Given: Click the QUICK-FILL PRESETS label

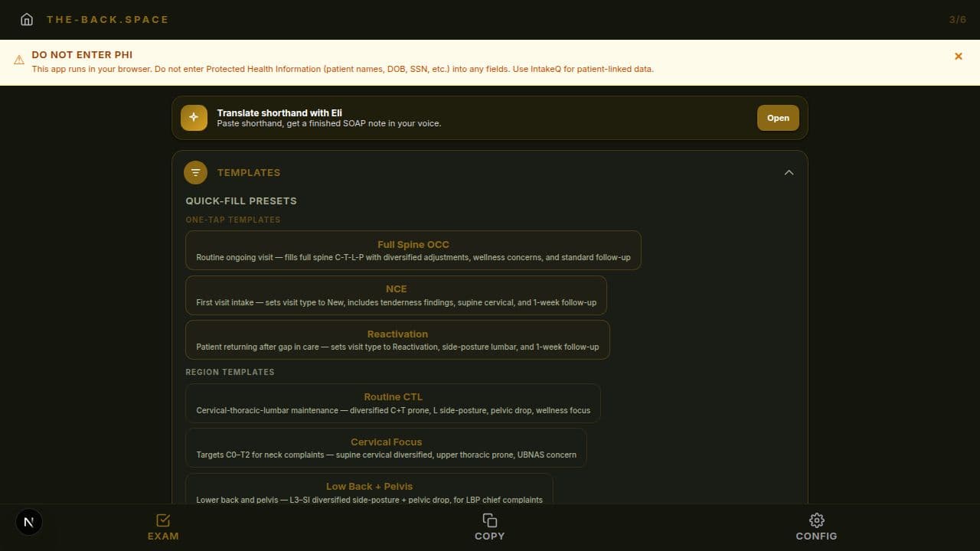Looking at the screenshot, I should (x=241, y=201).
